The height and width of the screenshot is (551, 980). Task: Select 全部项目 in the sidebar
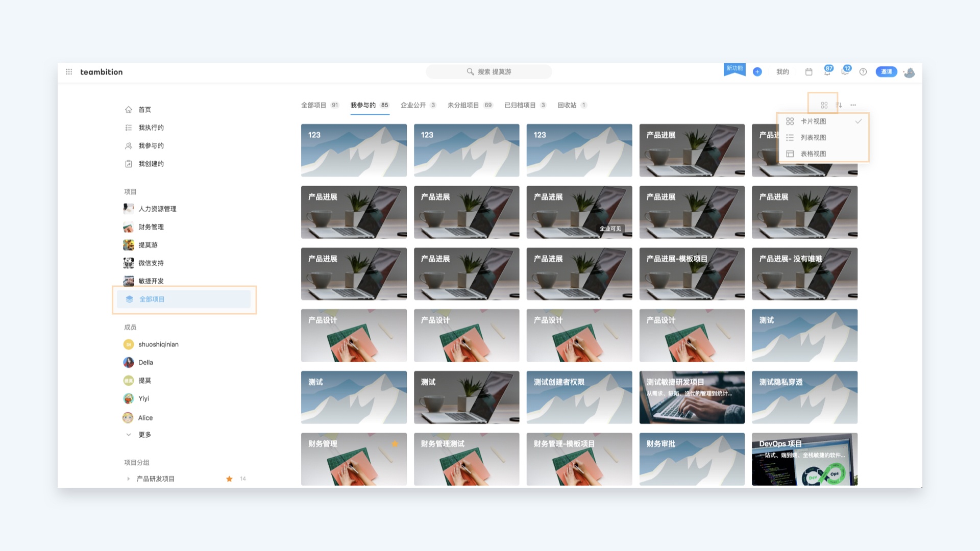pos(184,299)
